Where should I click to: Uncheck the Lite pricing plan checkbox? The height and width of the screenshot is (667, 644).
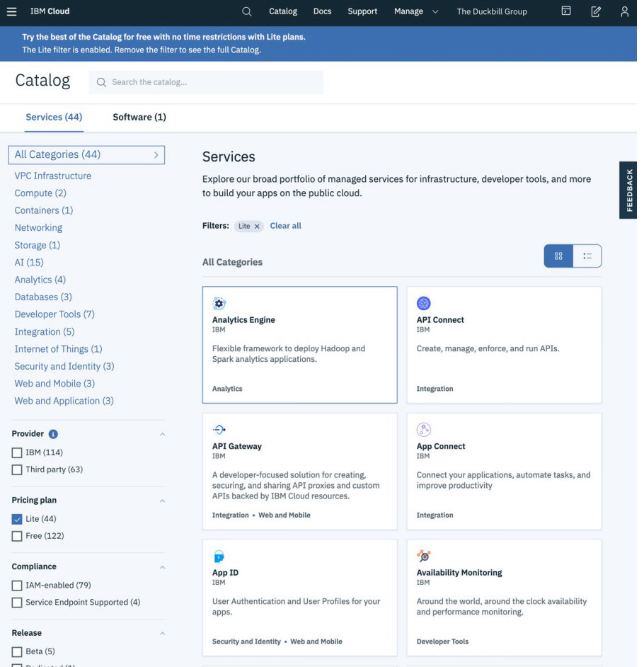(17, 519)
